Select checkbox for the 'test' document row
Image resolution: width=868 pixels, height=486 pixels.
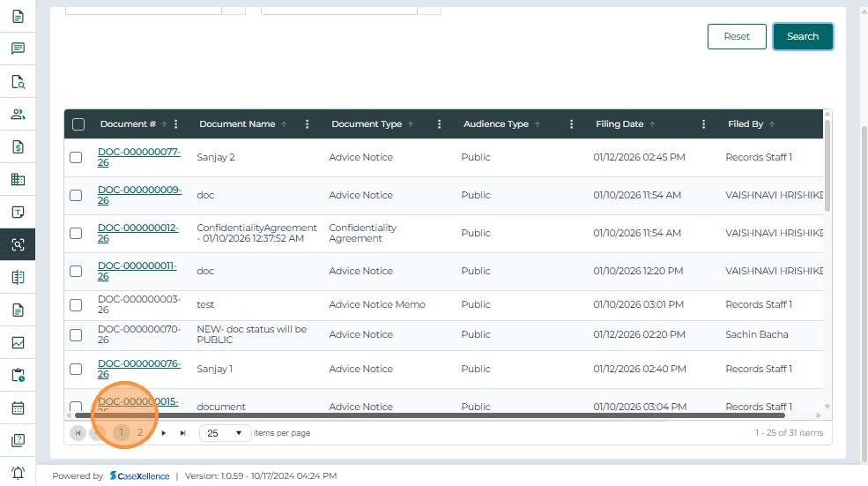click(77, 305)
